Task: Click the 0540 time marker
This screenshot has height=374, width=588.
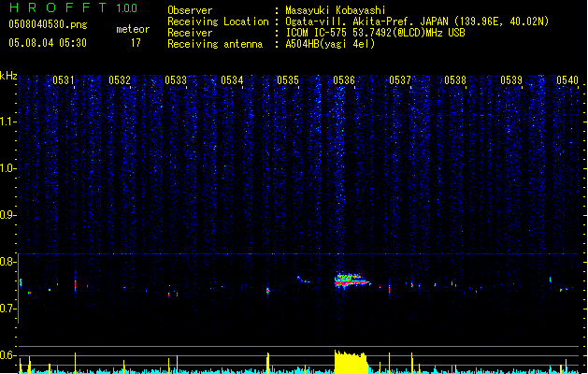Action: (x=567, y=79)
